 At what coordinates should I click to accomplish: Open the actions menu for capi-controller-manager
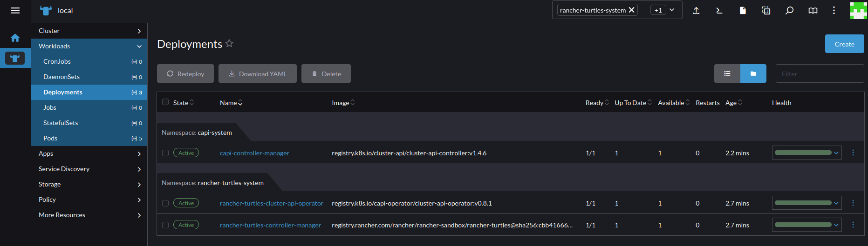853,153
